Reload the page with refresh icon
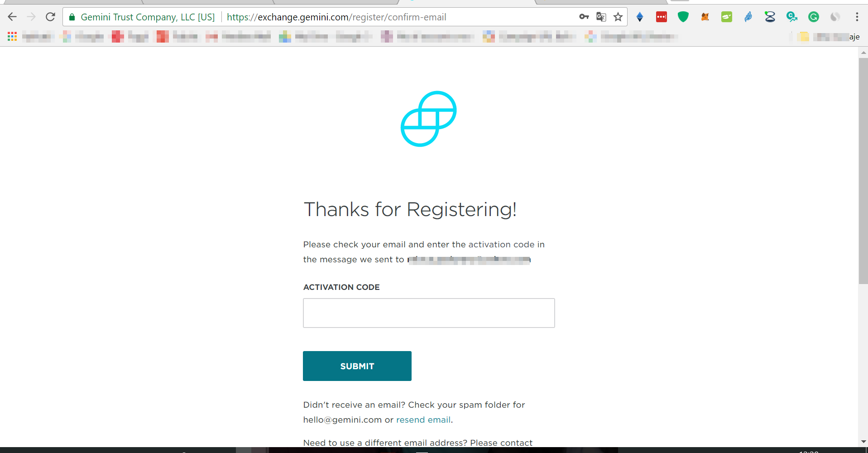 50,17
